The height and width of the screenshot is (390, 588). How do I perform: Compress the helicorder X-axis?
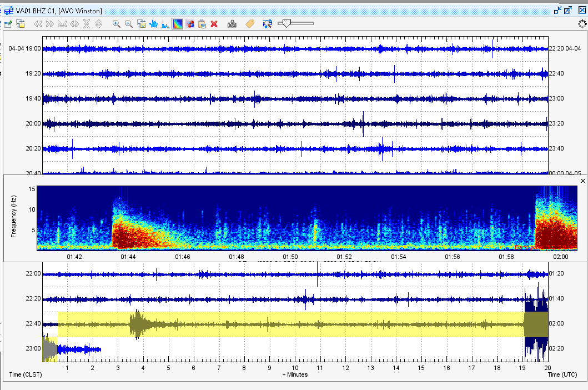[x=62, y=24]
